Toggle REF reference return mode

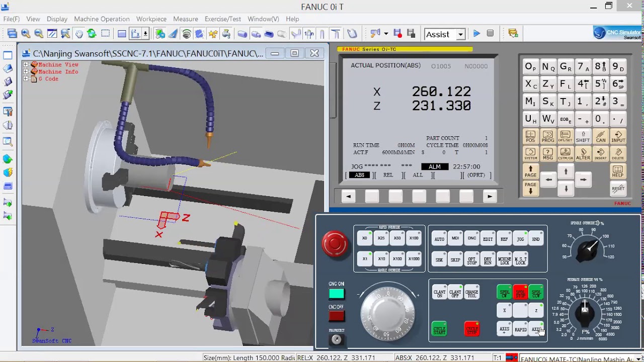(x=504, y=238)
